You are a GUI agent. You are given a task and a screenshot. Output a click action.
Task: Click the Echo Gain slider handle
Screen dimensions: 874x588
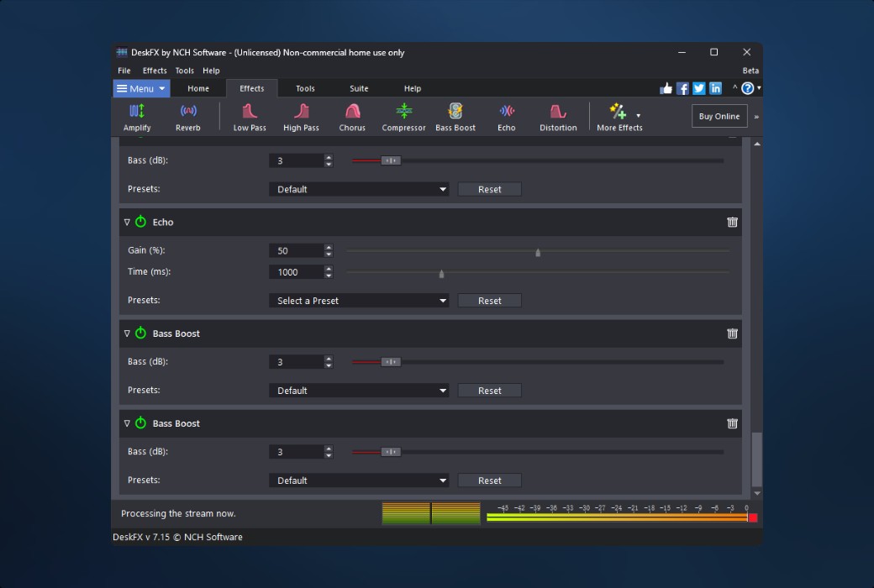pos(538,251)
